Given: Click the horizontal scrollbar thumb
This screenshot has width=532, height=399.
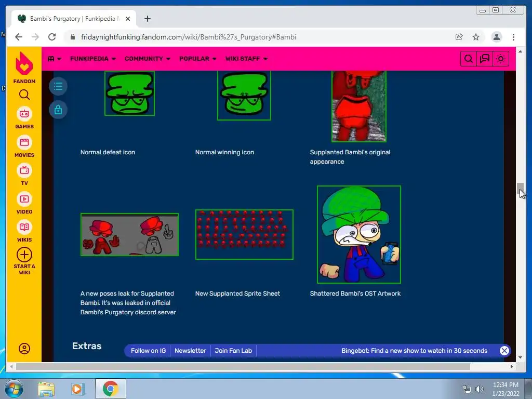Looking at the screenshot, I should pyautogui.click(x=243, y=366).
